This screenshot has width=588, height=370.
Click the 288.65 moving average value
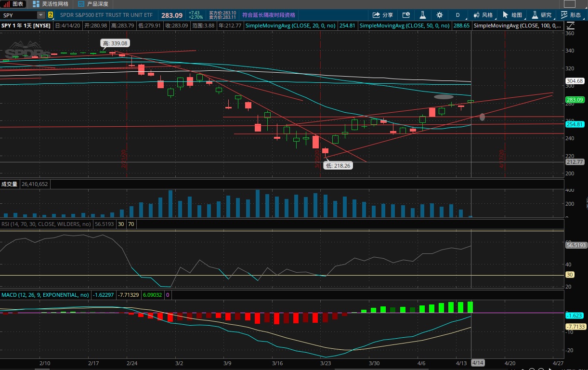[461, 26]
